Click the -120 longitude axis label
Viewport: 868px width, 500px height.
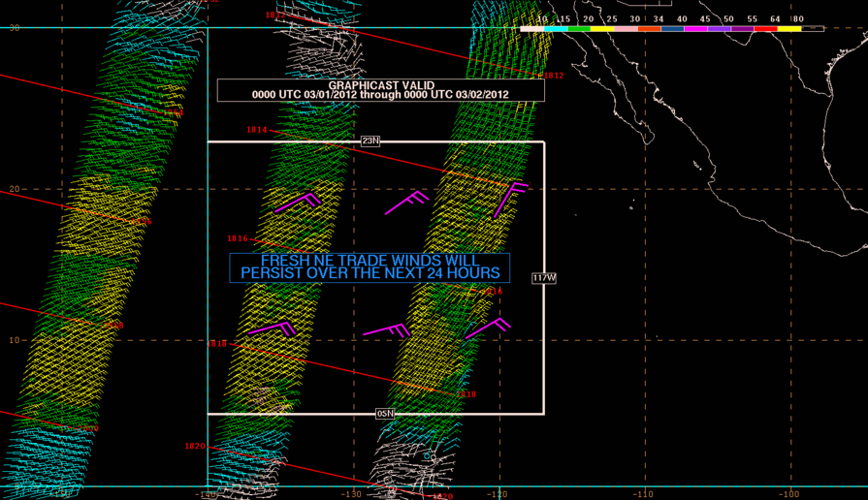[x=498, y=494]
